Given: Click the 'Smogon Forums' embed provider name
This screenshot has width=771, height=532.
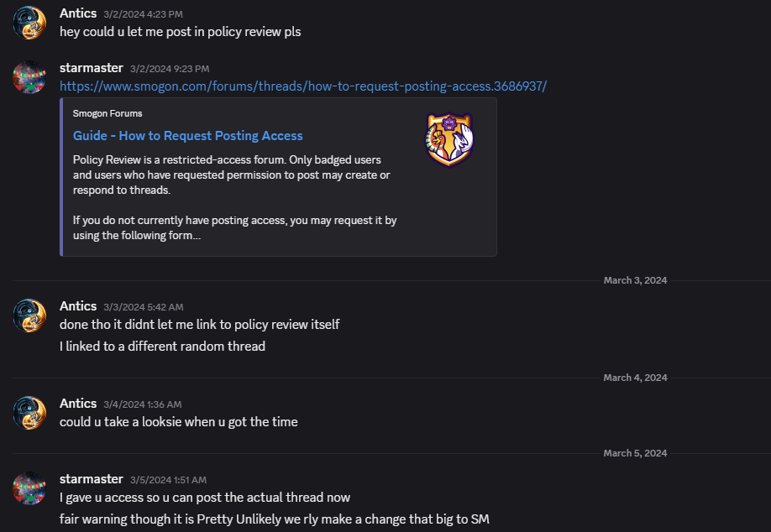Looking at the screenshot, I should 108,113.
